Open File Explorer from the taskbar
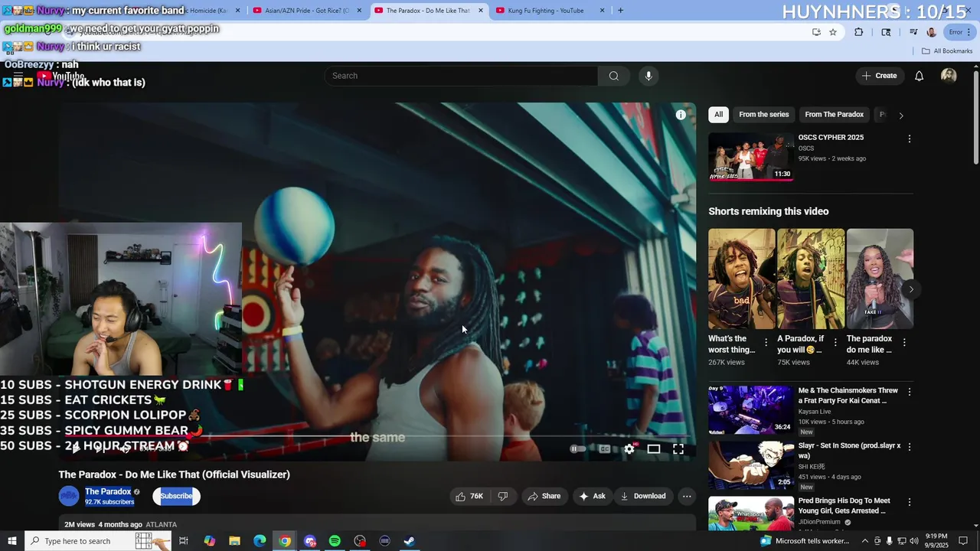 click(x=234, y=541)
